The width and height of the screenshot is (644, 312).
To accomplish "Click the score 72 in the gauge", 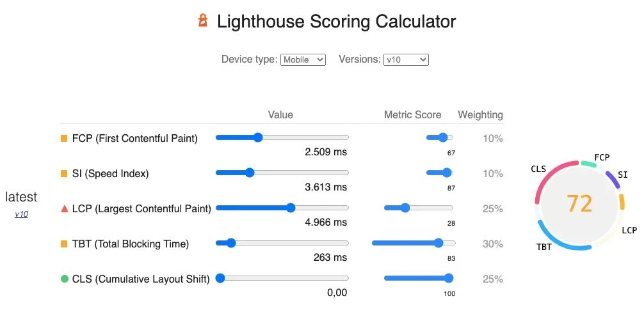I will coord(579,203).
